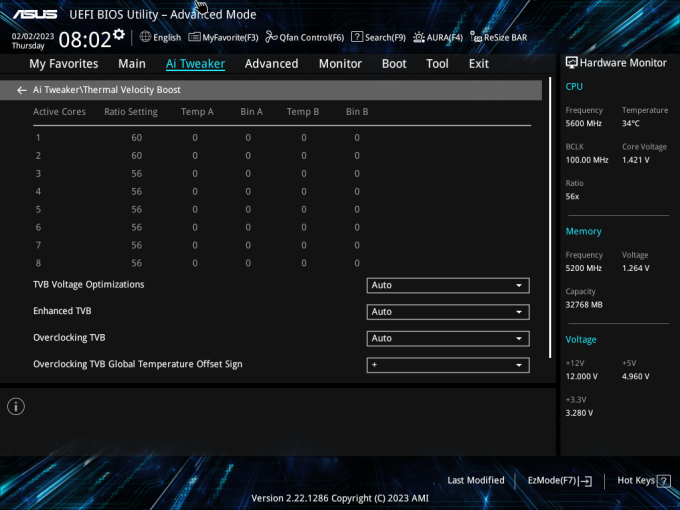Click Overclocking TVB label
The width and height of the screenshot is (680, 510).
point(69,337)
